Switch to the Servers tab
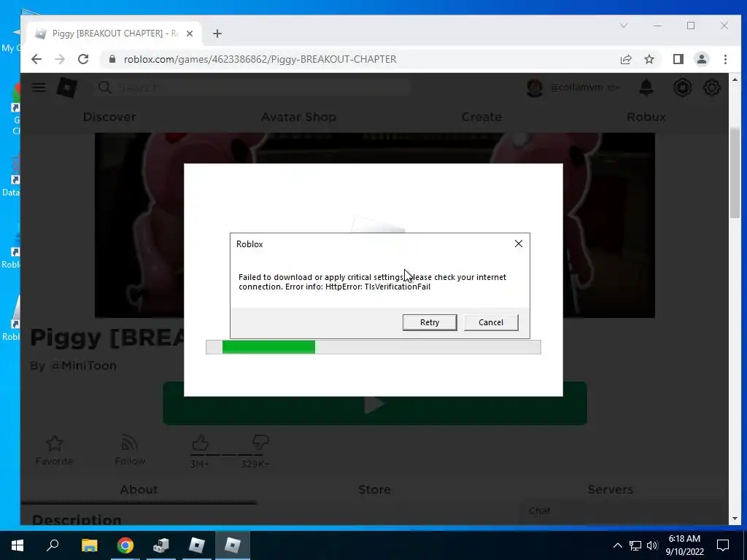 [611, 489]
